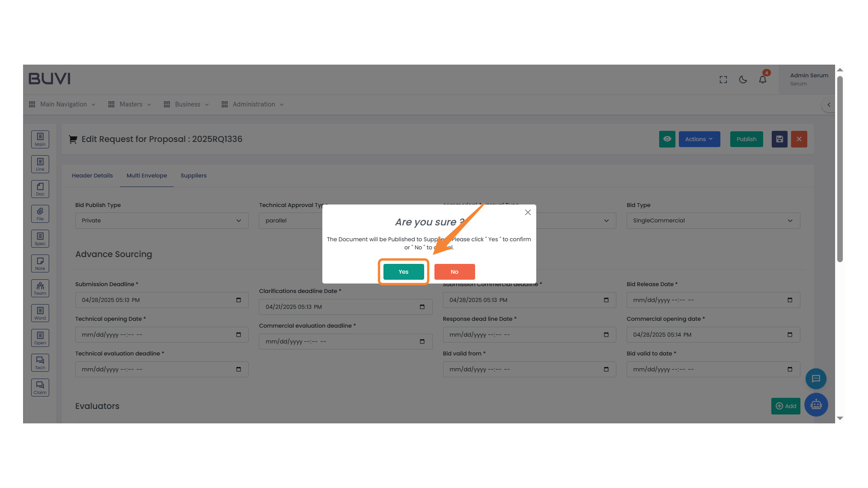
Task: Click the File attachment sidebar icon
Action: 40,214
